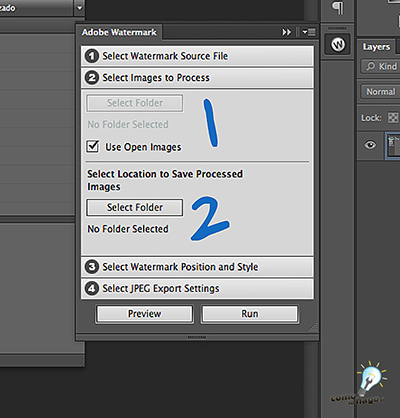
Task: Hide the layer using eye icon
Action: (370, 145)
